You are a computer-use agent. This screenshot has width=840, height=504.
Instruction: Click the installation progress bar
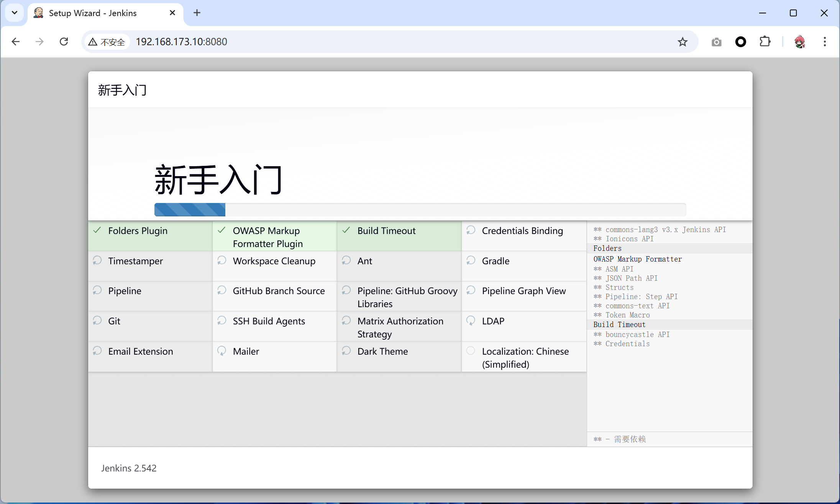click(420, 209)
